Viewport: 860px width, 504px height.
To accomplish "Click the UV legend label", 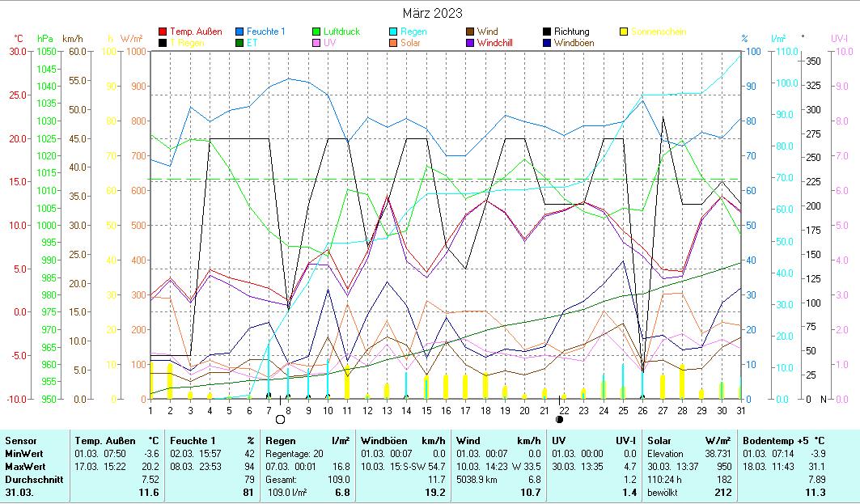I will click(x=329, y=43).
